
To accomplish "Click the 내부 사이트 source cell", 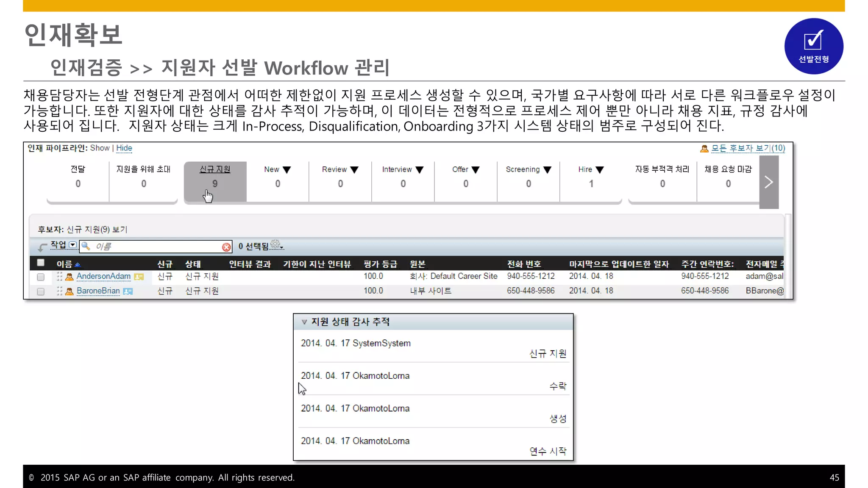I will pyautogui.click(x=431, y=291).
